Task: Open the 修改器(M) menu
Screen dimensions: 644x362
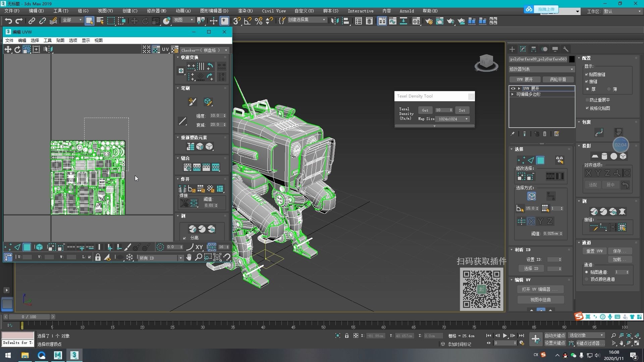Action: [x=157, y=11]
